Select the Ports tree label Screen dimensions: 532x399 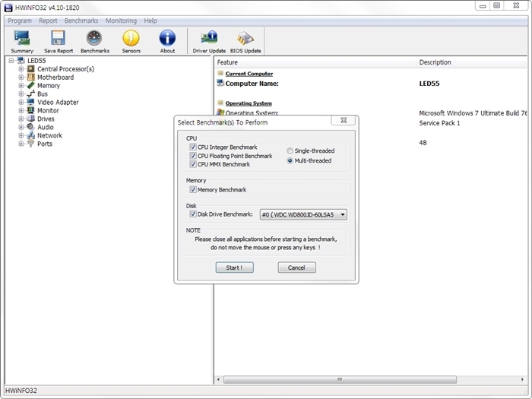coord(45,144)
